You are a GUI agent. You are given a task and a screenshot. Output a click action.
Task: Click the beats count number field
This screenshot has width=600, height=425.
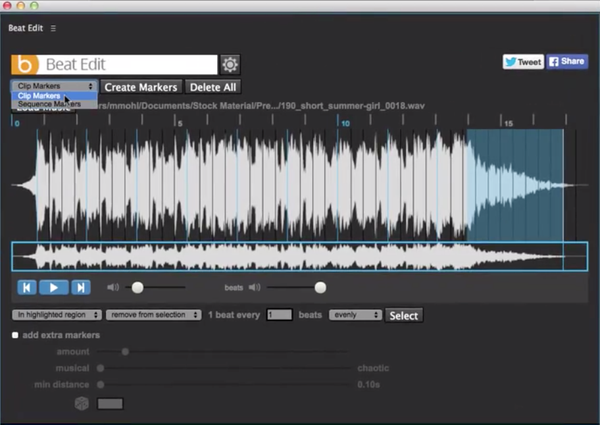(x=280, y=315)
